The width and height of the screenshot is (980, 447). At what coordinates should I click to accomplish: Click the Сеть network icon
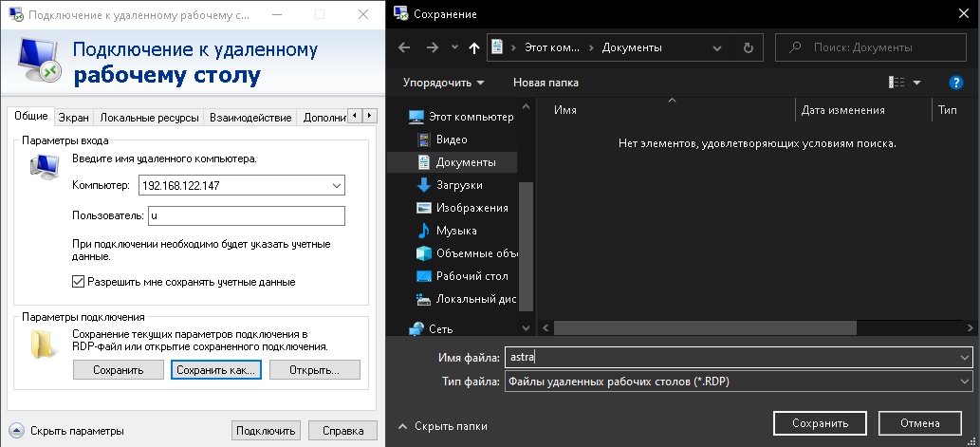(x=416, y=328)
